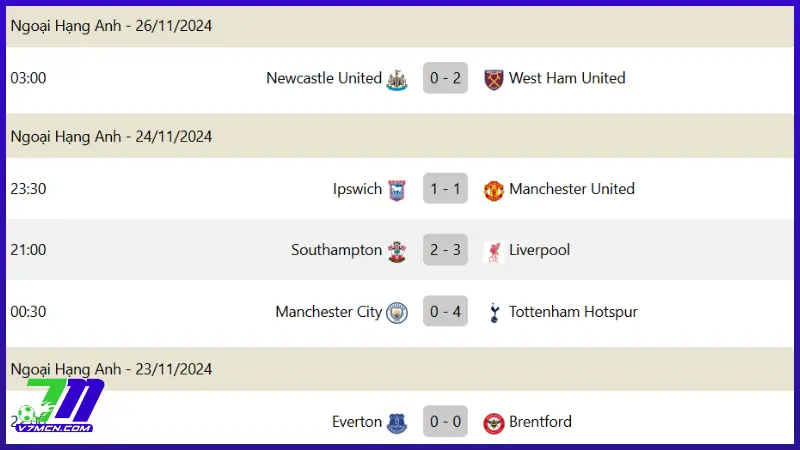Click the Everton club badge
Image resolution: width=800 pixels, height=450 pixels.
click(397, 422)
